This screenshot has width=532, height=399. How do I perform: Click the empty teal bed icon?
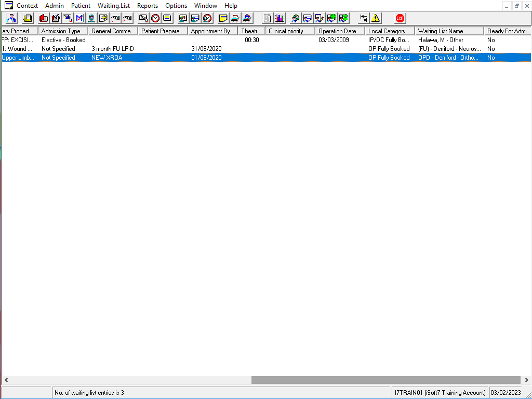click(235, 18)
